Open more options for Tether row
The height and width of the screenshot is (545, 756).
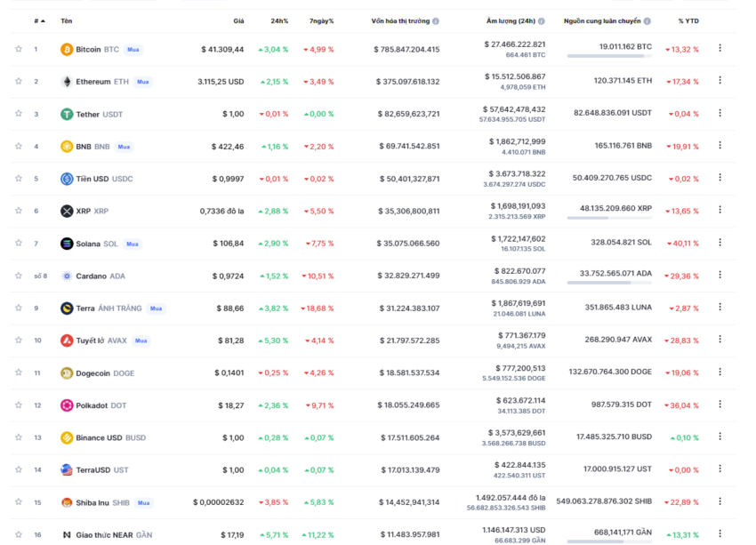(x=720, y=113)
